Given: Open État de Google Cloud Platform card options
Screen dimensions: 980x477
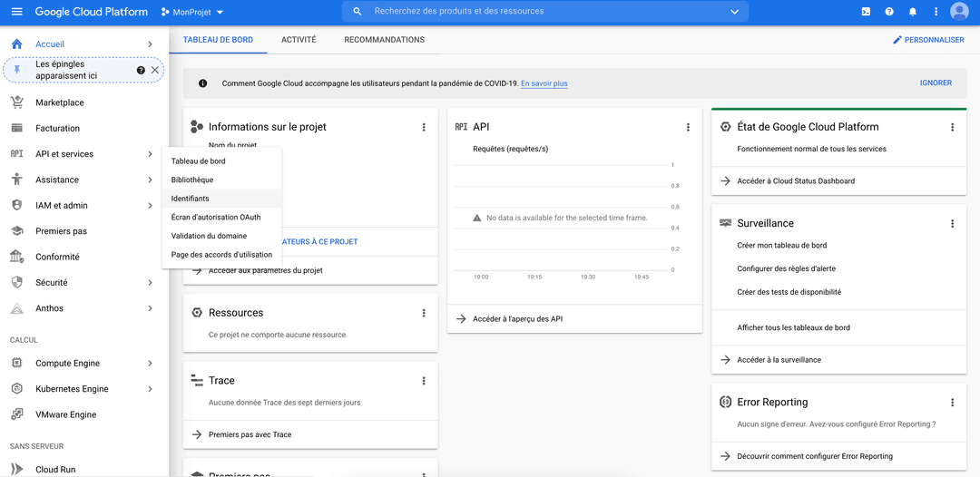Looking at the screenshot, I should click(x=953, y=127).
